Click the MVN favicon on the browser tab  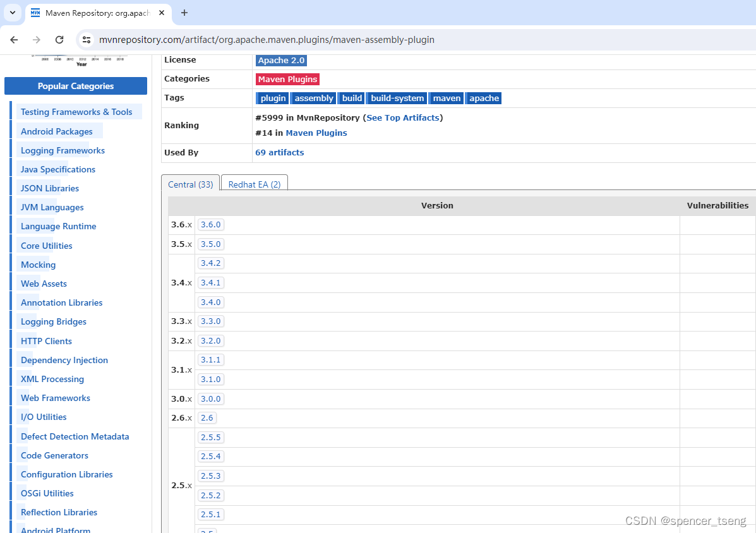[36, 13]
